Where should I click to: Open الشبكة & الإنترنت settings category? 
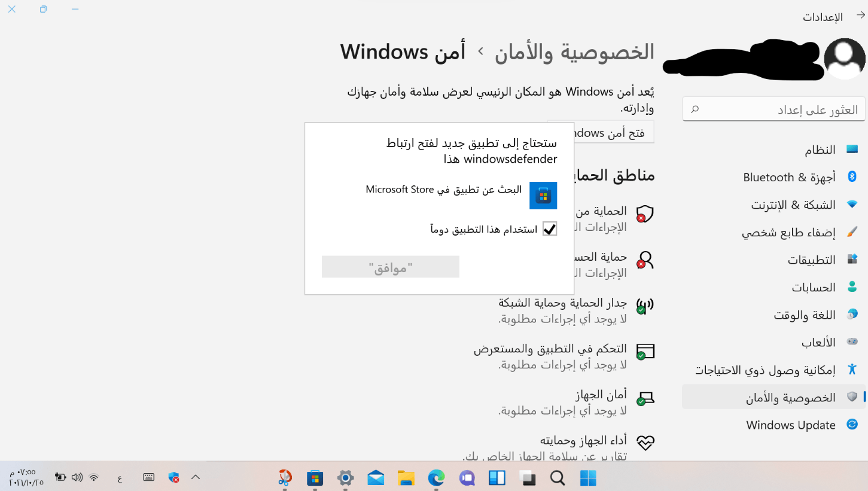click(x=774, y=205)
